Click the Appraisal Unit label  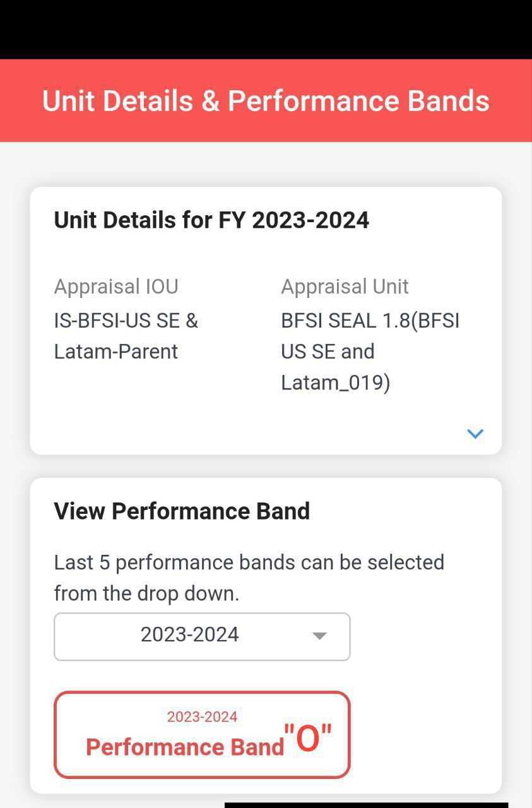click(345, 287)
